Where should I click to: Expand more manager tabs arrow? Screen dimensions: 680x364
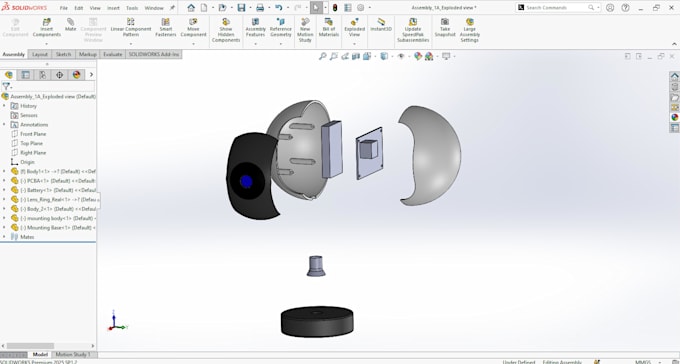[91, 75]
